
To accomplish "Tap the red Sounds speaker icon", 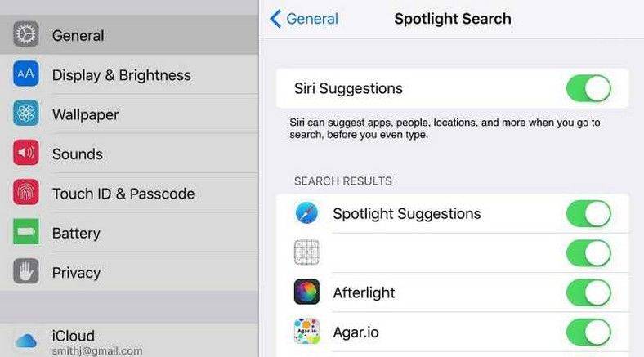I will click(26, 153).
